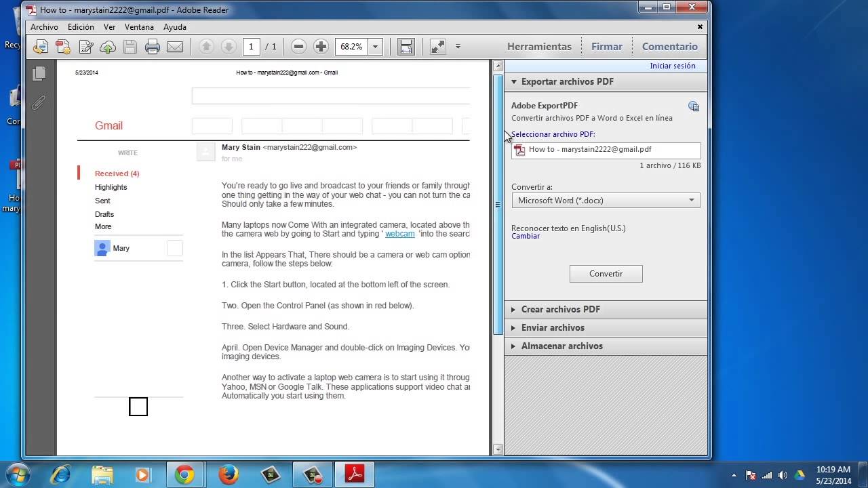
Task: Switch to the Firmar pane
Action: (x=606, y=47)
